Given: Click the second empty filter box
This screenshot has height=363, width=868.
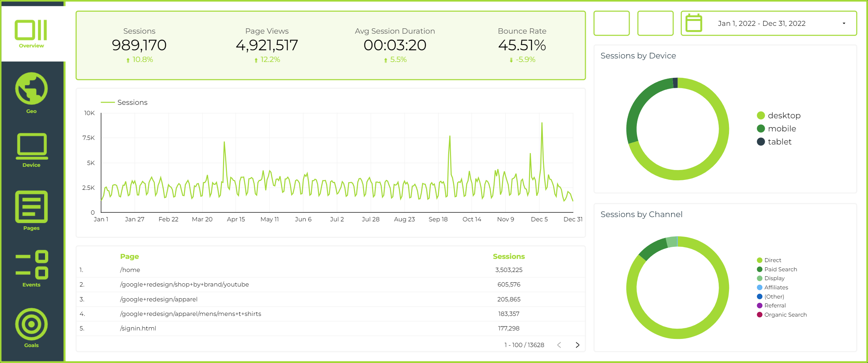Looking at the screenshot, I should [x=655, y=23].
